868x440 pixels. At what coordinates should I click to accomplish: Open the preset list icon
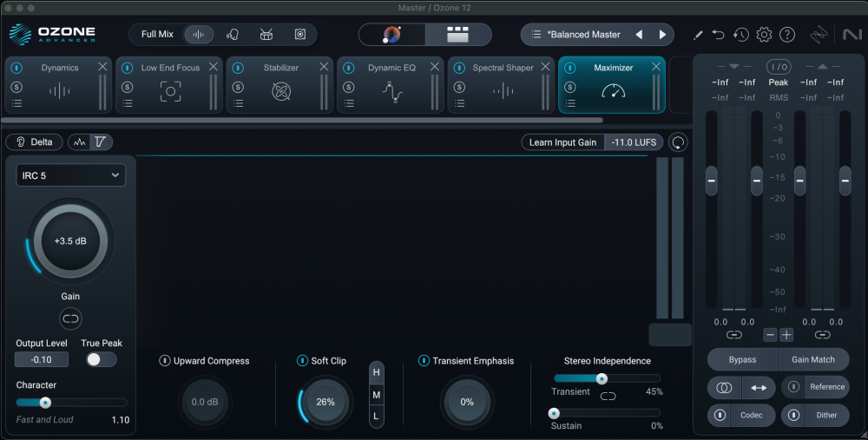[536, 35]
